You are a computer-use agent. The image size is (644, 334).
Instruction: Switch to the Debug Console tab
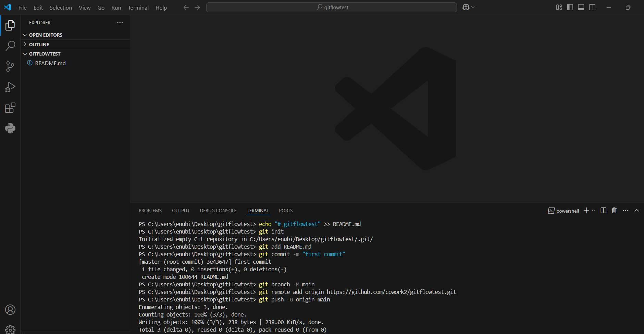tap(218, 211)
